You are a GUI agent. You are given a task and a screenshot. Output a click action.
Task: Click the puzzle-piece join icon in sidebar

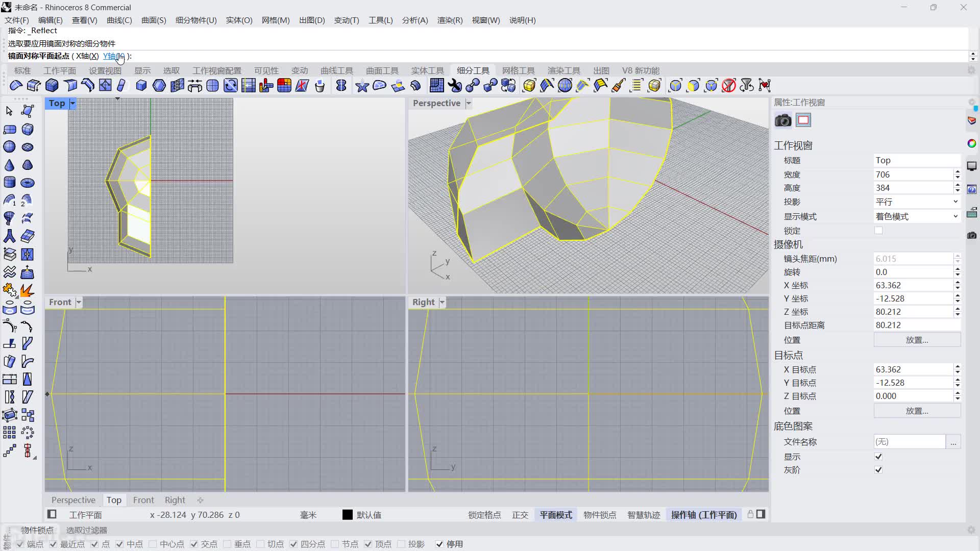[x=10, y=290]
